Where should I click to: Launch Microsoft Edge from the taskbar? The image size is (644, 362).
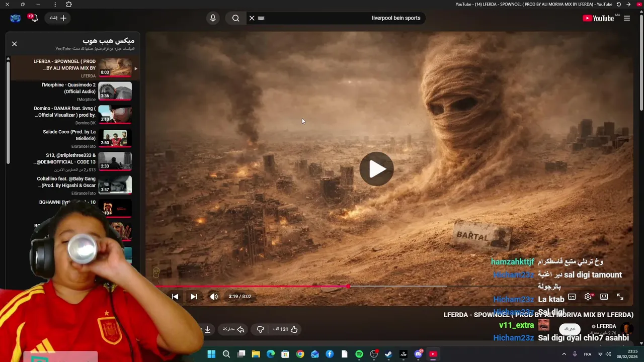pyautogui.click(x=271, y=354)
